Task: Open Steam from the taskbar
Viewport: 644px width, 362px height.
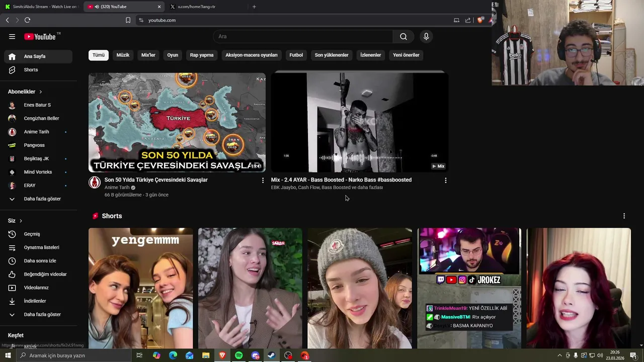Action: coord(271,355)
